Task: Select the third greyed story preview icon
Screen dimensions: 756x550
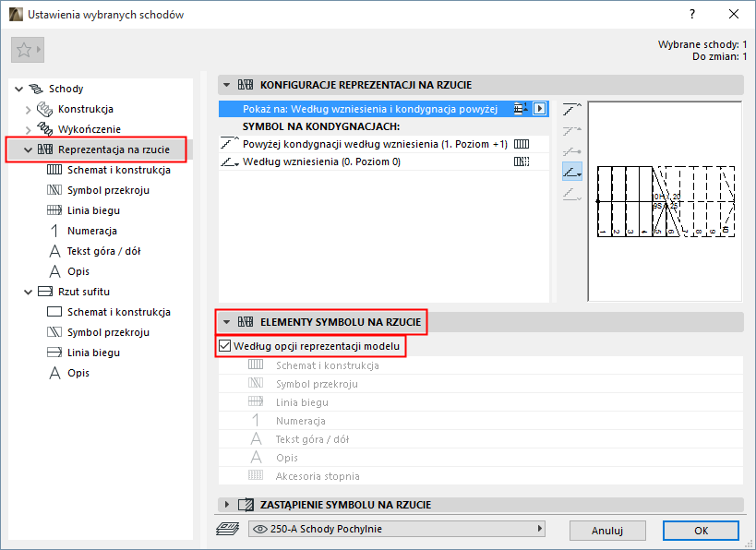Action: (571, 151)
